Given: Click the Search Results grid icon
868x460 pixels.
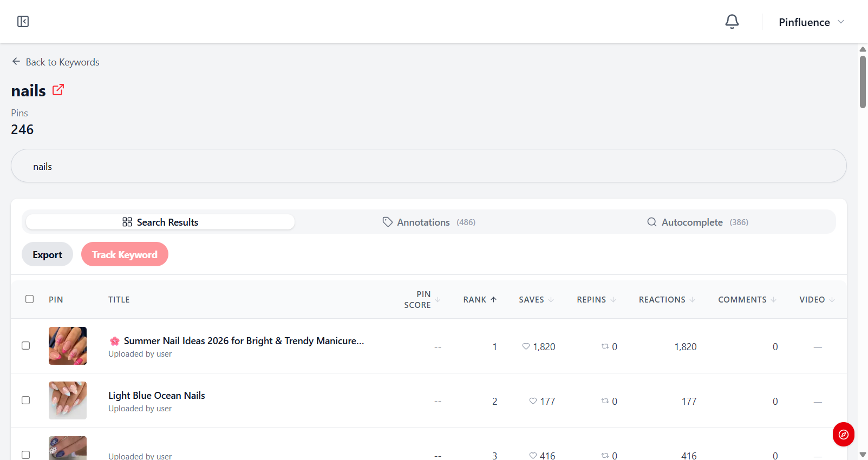Looking at the screenshot, I should pyautogui.click(x=127, y=222).
